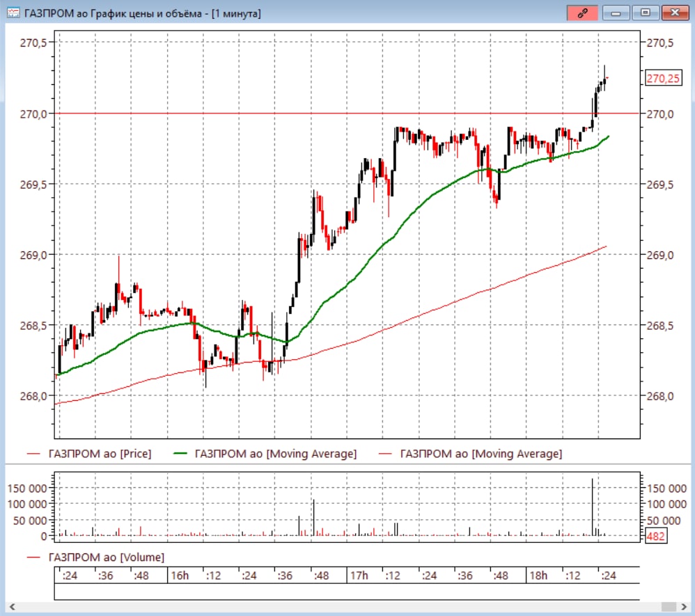Click the tallest volume bar near 18h :24

tap(592, 507)
